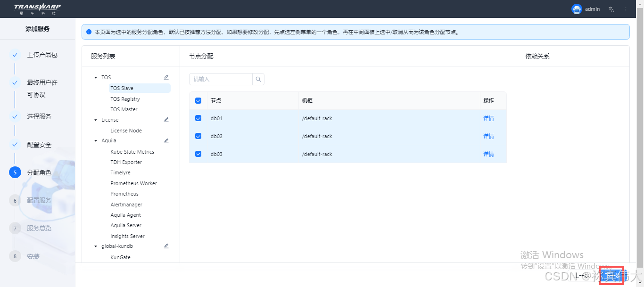This screenshot has height=287, width=644.
Task: Focus the 请输入 node search field
Action: (x=221, y=79)
